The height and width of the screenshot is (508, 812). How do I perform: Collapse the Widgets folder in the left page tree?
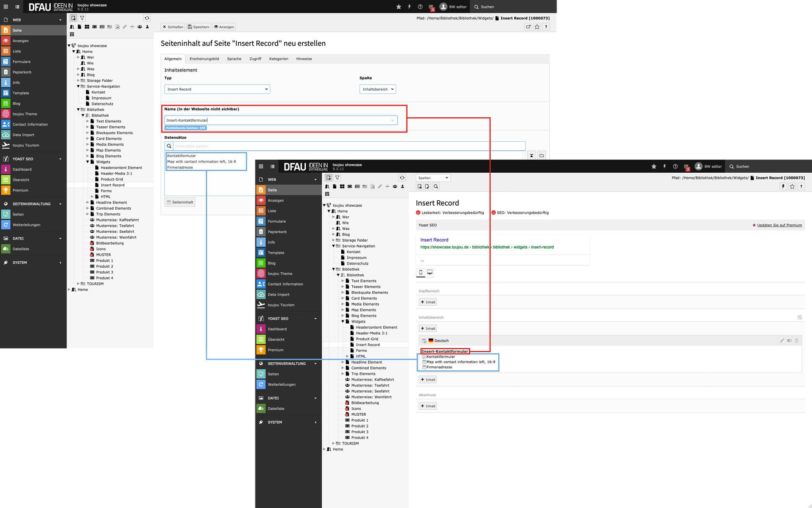(88, 162)
